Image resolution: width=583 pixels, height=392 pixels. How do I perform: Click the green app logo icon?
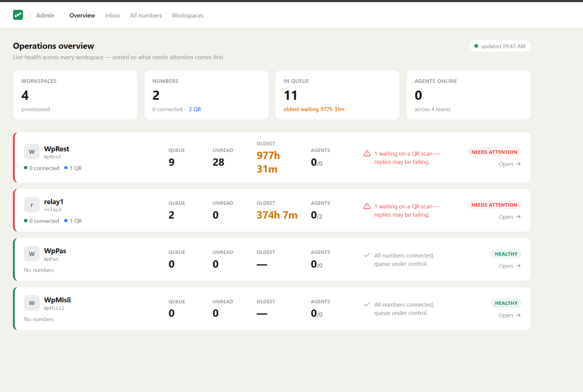18,15
